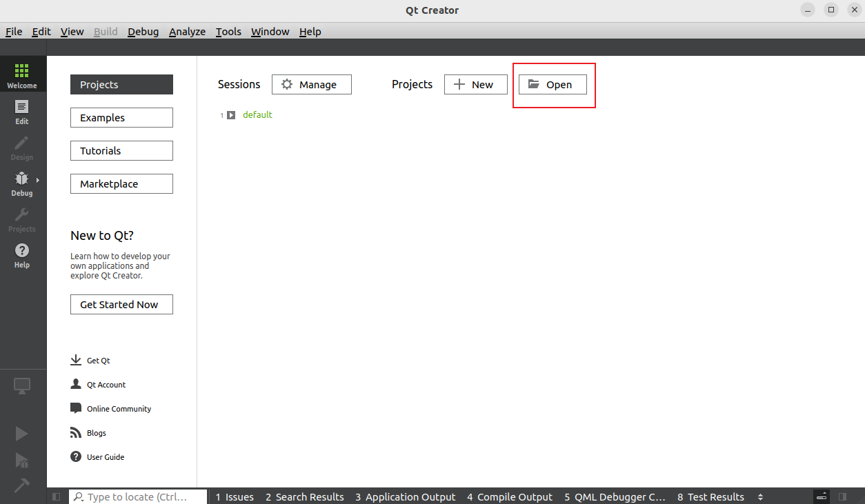The height and width of the screenshot is (504, 865).
Task: Open the Debug menu
Action: (143, 32)
